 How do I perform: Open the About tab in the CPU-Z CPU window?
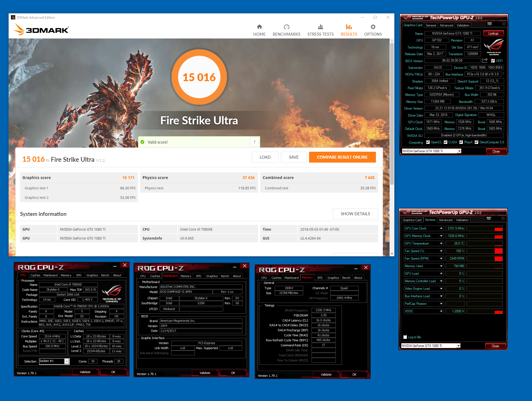(117, 275)
